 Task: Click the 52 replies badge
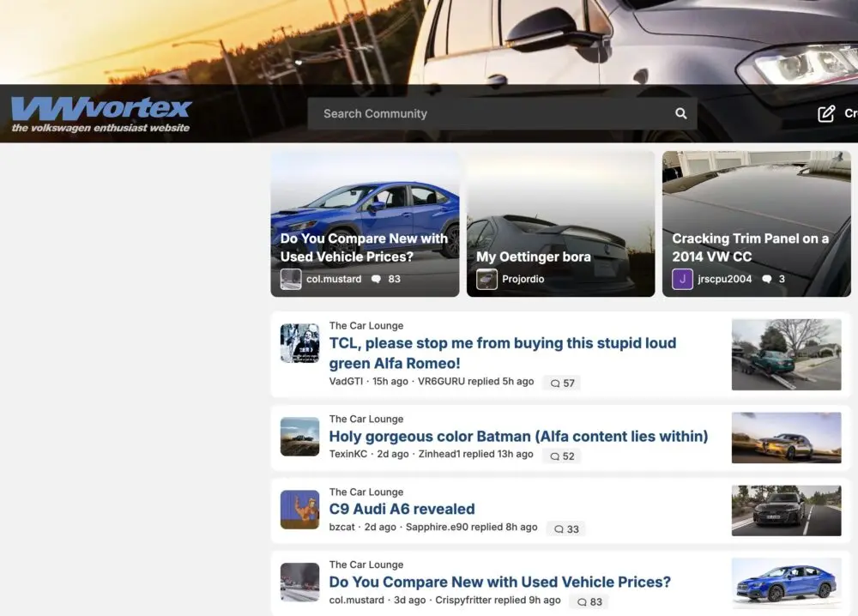coord(562,456)
